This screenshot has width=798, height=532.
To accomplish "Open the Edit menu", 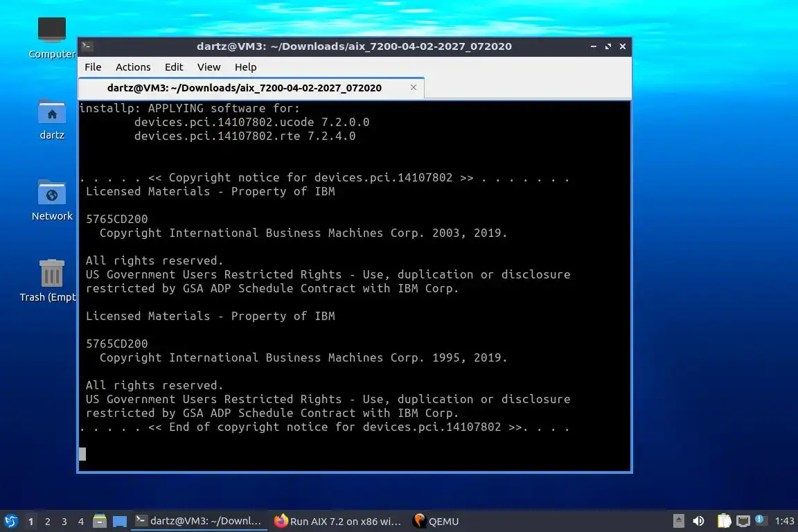I will (x=174, y=67).
